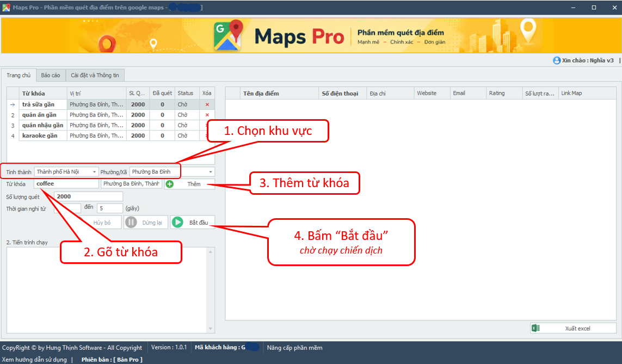The width and height of the screenshot is (622, 364).
Task: Select the 'trà sữa gần' keyword cell
Action: pos(43,104)
